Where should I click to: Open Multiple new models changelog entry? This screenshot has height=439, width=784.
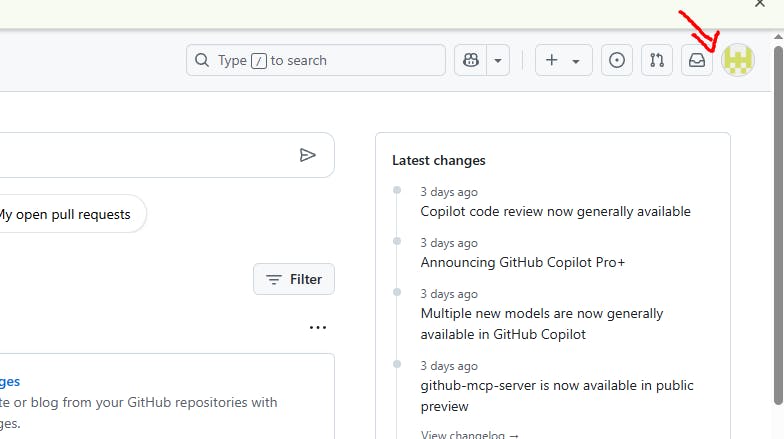coord(542,324)
